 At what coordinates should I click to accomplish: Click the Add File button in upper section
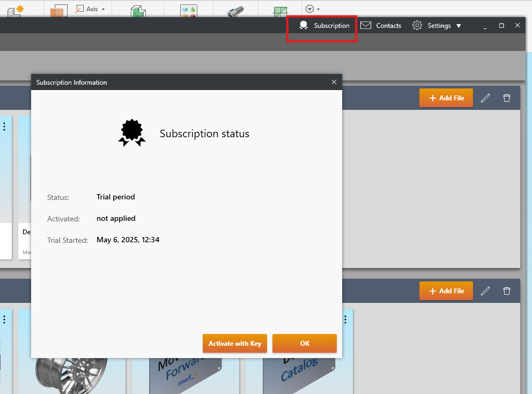coord(446,98)
